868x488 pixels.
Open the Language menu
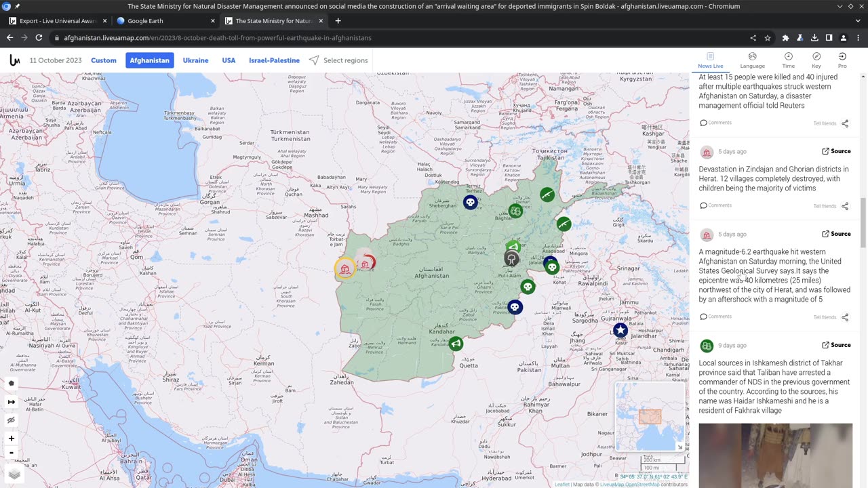[752, 60]
